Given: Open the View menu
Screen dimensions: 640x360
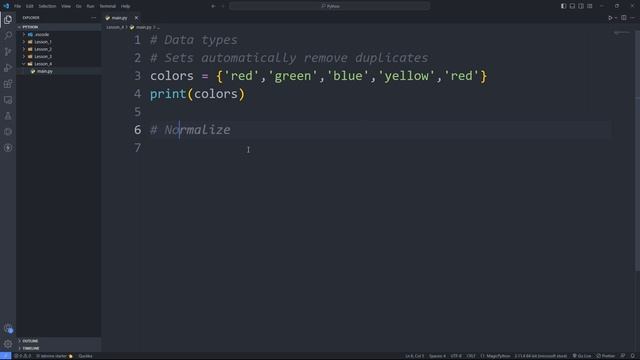Looking at the screenshot, I should point(66,6).
